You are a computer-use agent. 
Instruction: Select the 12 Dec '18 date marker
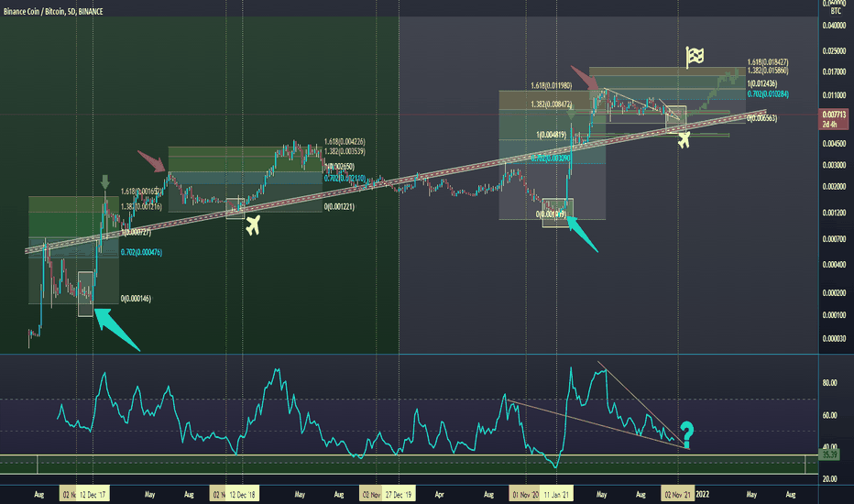242,494
